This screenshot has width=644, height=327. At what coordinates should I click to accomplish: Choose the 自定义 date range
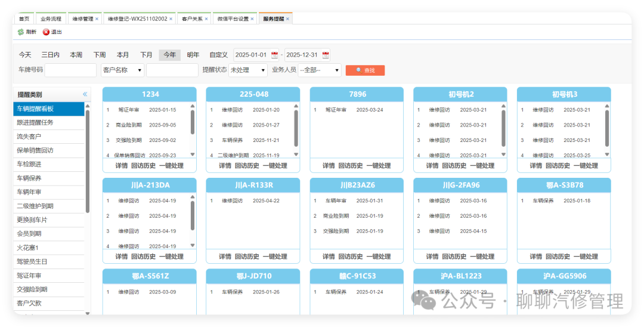pos(218,55)
